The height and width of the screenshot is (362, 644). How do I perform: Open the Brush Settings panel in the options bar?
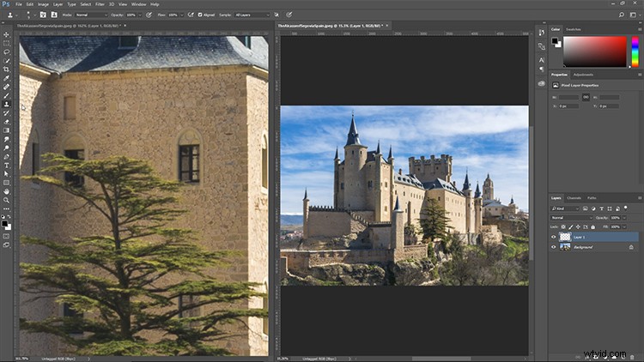coord(43,15)
